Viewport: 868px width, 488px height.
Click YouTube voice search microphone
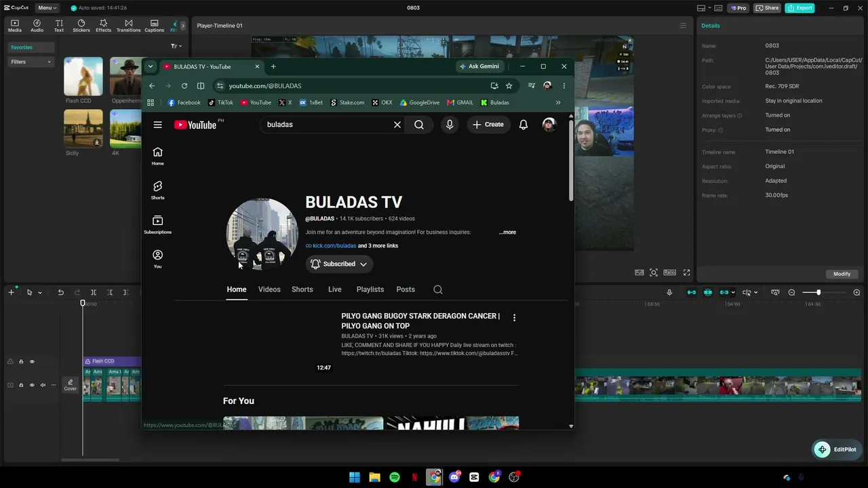click(450, 125)
